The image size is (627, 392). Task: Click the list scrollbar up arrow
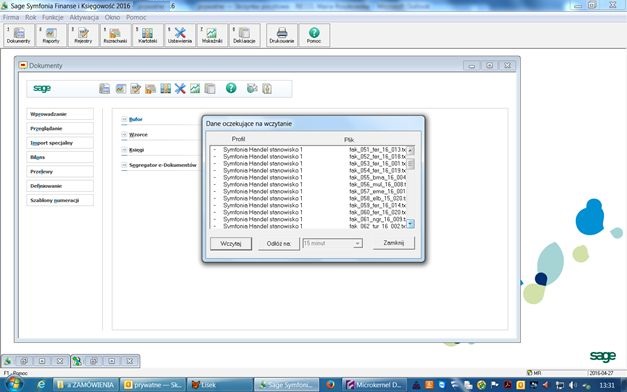coord(410,150)
